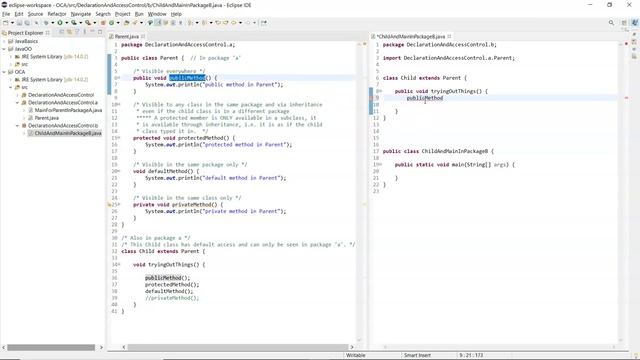640x360 pixels.
Task: Open Project Explorer view menu icon
Action: coord(84,32)
